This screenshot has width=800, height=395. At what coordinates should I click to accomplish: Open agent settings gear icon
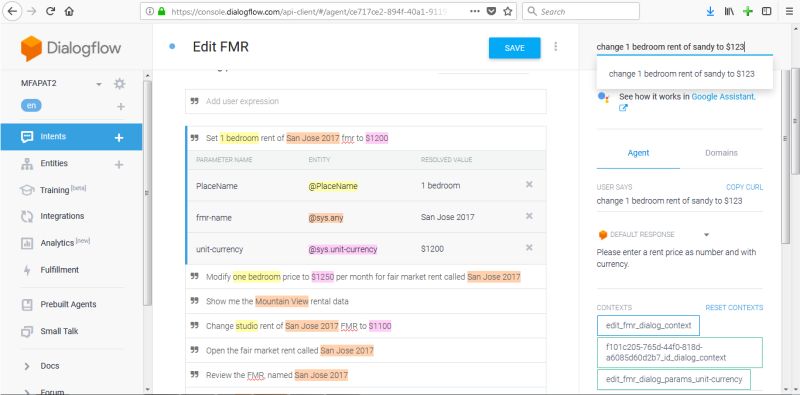click(119, 84)
